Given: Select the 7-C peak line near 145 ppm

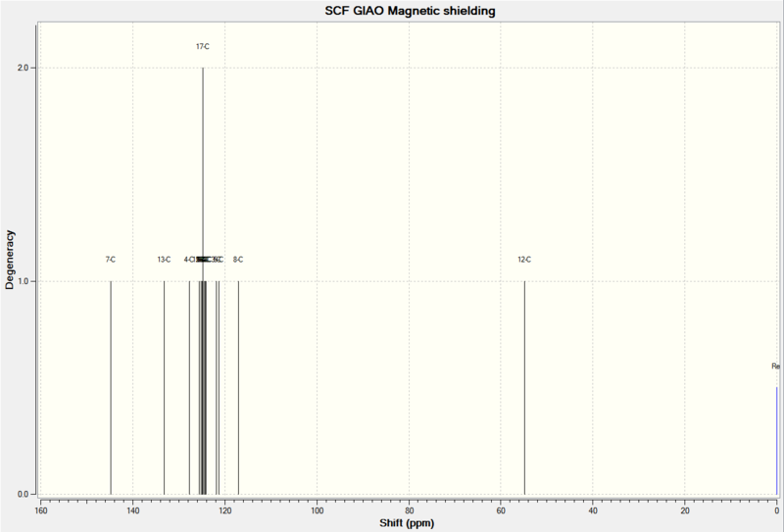Looking at the screenshot, I should coord(111,388).
